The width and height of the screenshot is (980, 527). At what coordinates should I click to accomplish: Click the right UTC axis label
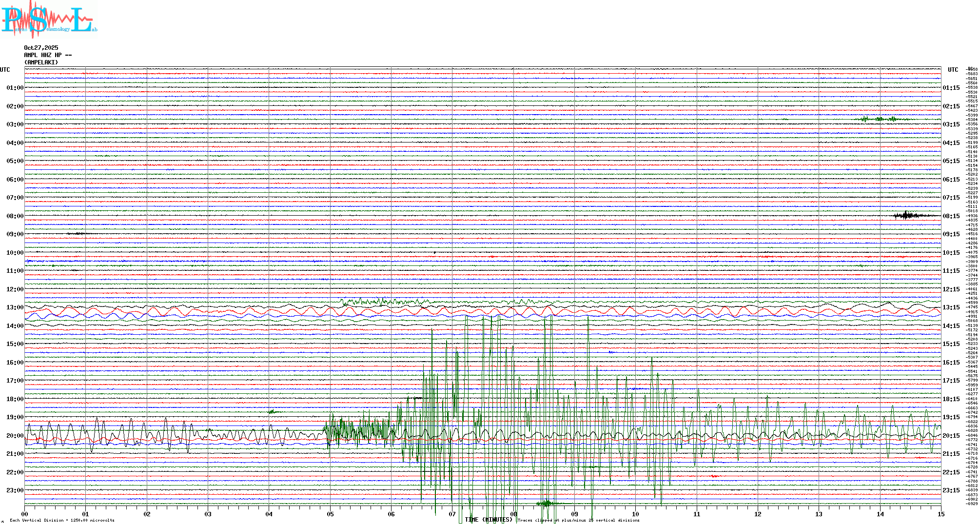[953, 70]
